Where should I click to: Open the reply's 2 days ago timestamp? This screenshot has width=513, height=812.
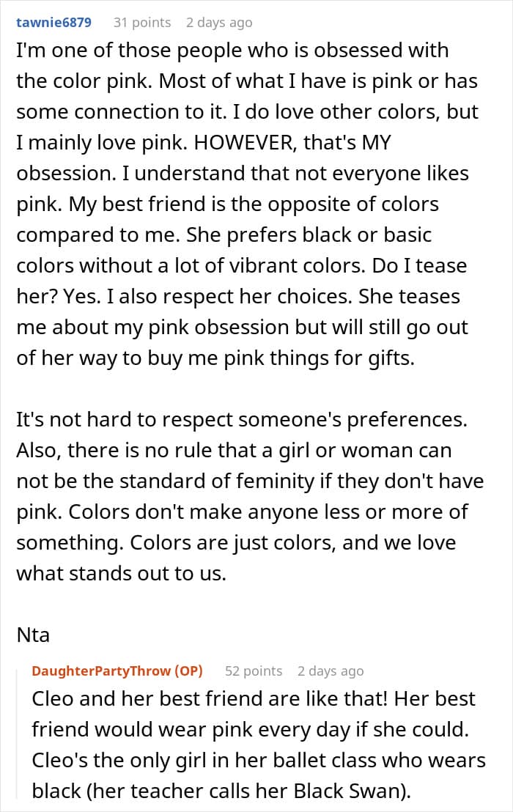coord(331,671)
